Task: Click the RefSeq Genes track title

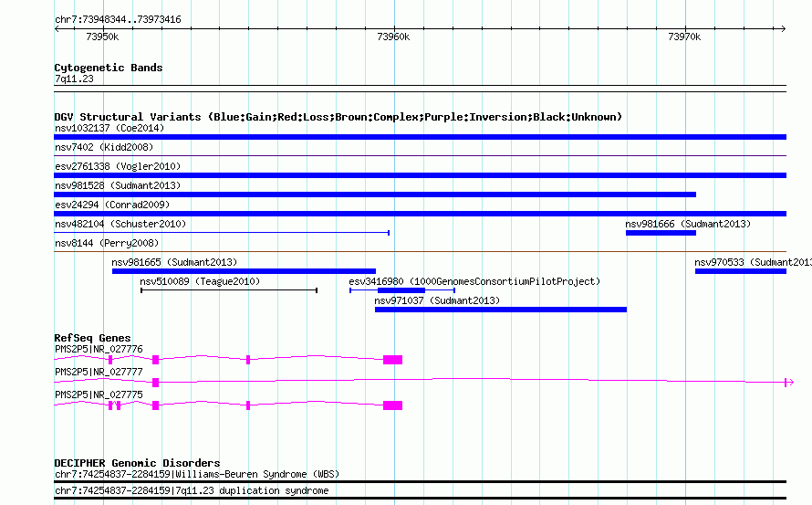Action: click(x=92, y=338)
